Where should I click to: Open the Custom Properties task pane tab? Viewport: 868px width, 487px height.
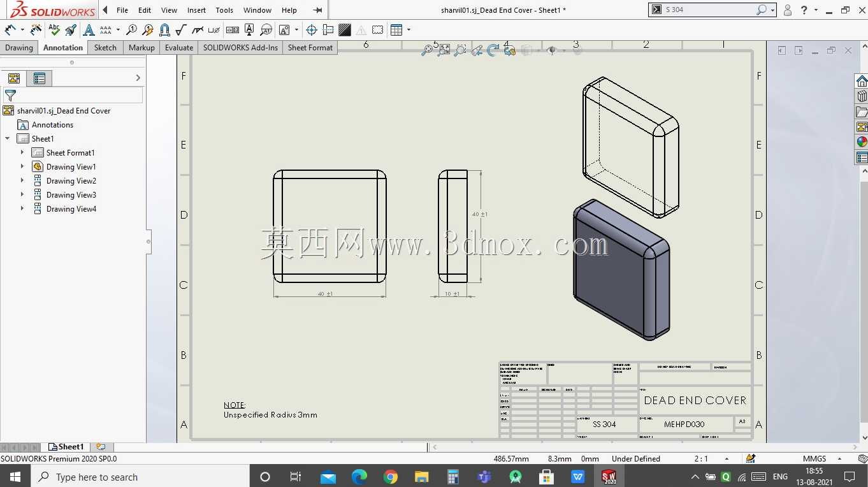pyautogui.click(x=862, y=157)
